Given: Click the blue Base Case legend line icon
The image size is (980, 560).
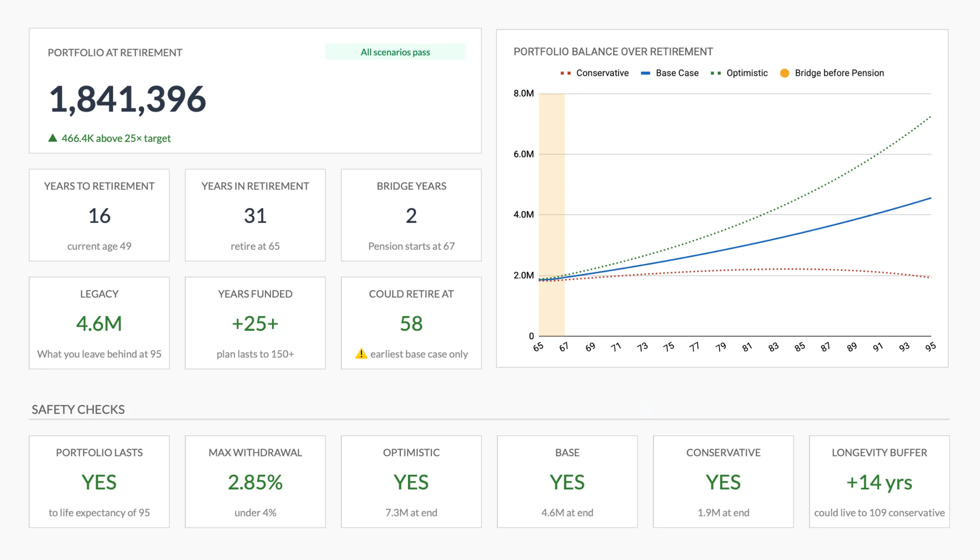Looking at the screenshot, I should tap(645, 73).
